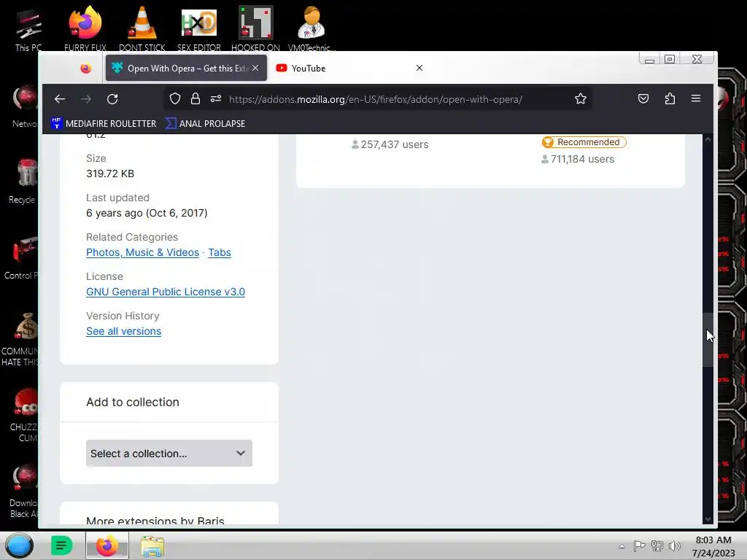This screenshot has width=747, height=560.
Task: Open the Tabs category link
Action: pos(219,252)
